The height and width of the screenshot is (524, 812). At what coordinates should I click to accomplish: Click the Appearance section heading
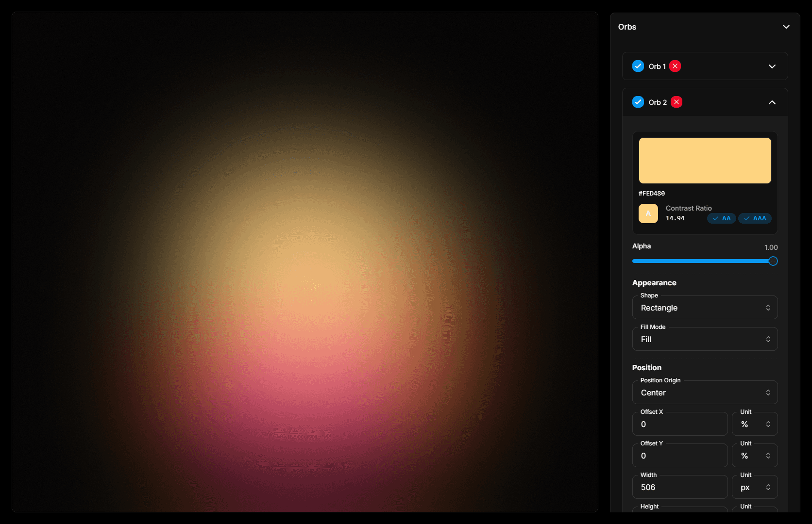[x=654, y=283]
